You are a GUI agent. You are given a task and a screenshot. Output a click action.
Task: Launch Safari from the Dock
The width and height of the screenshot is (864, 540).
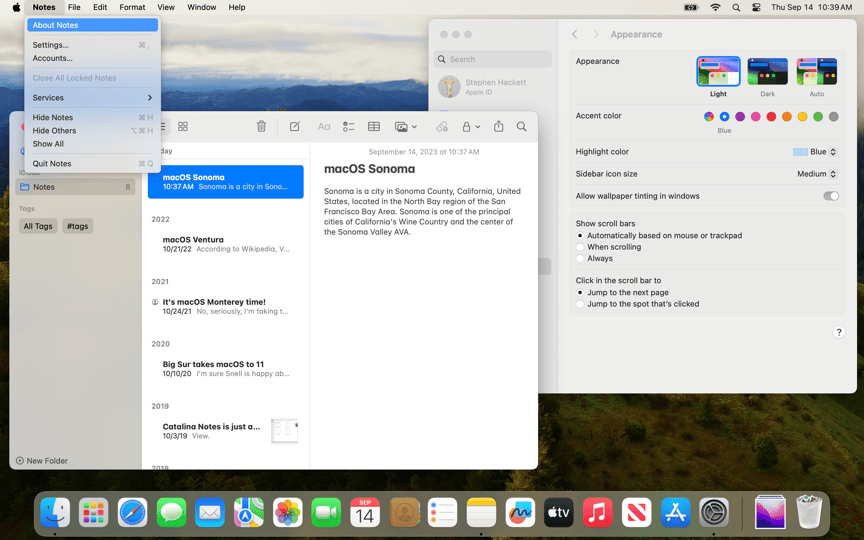(132, 512)
